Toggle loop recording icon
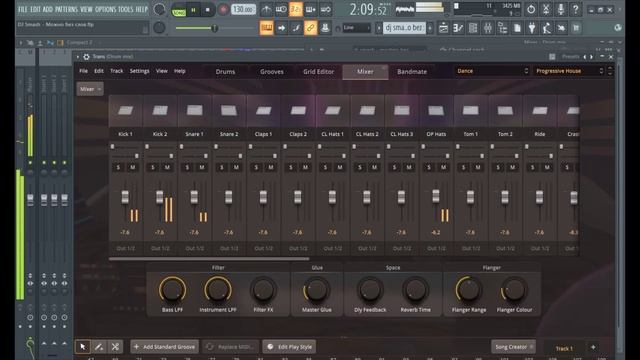 [x=325, y=9]
